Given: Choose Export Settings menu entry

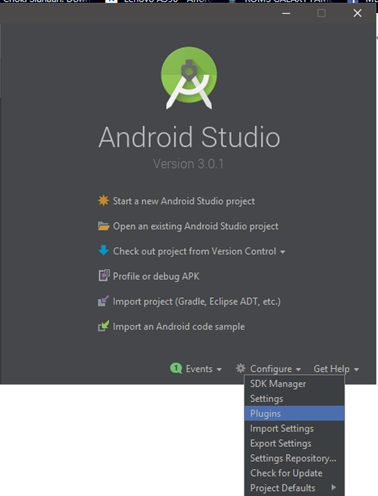Looking at the screenshot, I should (294, 443).
